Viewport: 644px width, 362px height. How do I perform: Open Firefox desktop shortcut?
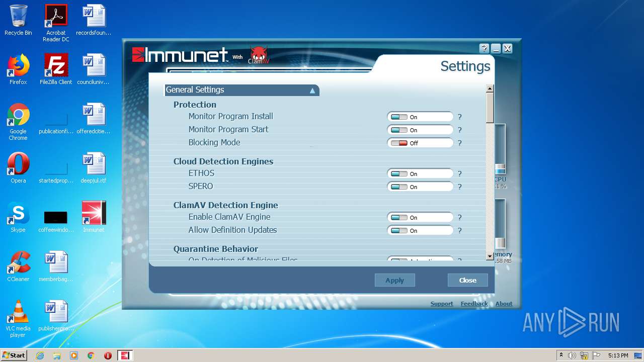[x=18, y=69]
